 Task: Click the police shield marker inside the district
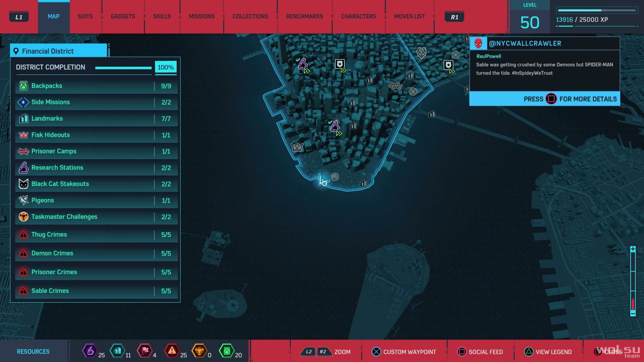[340, 64]
